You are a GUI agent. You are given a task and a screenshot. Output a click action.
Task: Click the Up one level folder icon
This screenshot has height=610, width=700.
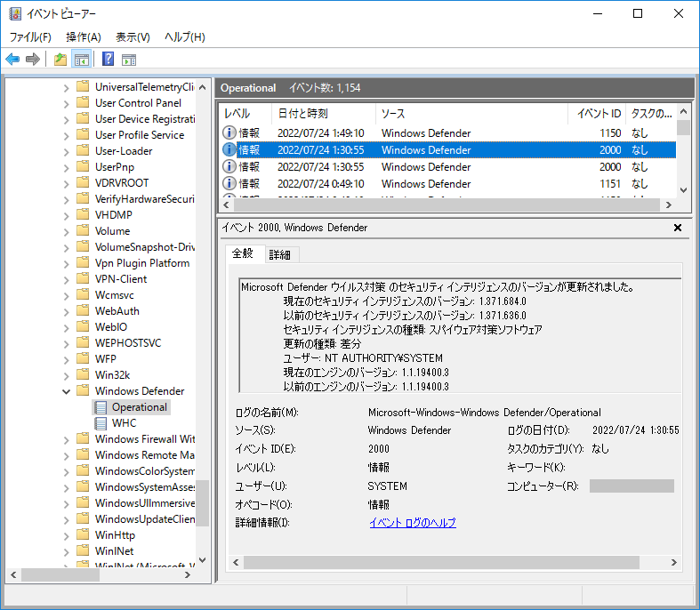(x=60, y=59)
